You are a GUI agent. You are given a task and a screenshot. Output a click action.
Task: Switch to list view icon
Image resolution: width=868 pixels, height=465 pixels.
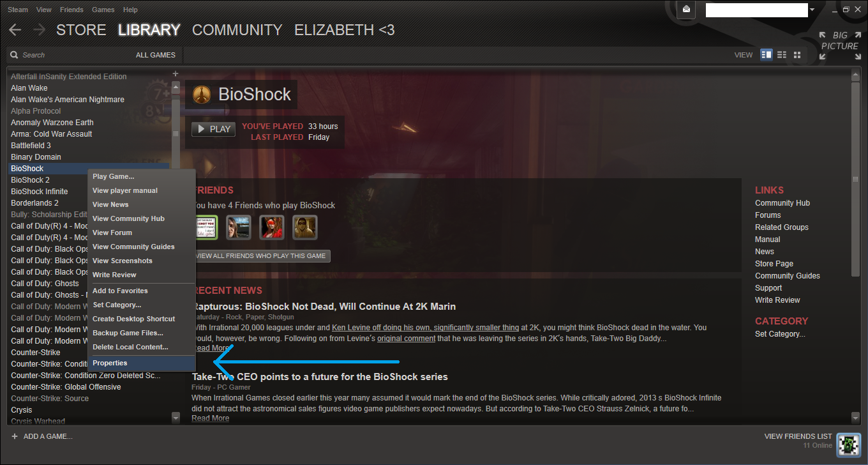[x=782, y=55]
